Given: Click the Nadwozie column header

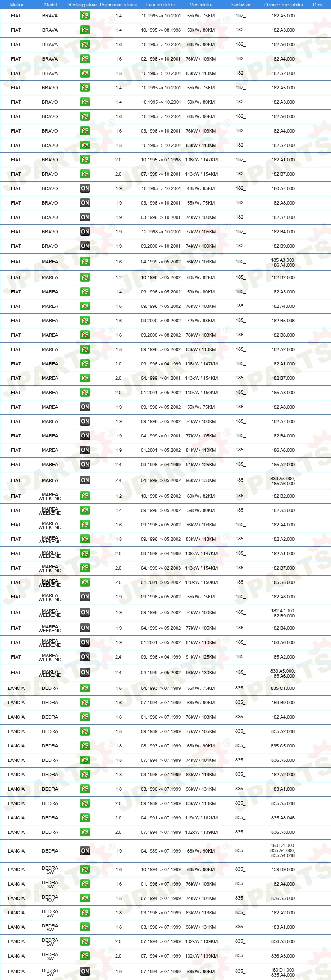Looking at the screenshot, I should tap(241, 5).
